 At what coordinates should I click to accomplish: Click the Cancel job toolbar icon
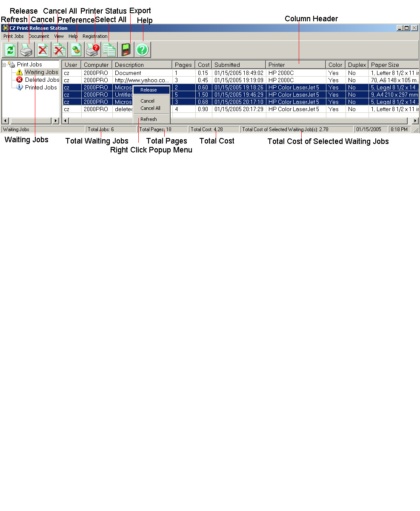[43, 50]
